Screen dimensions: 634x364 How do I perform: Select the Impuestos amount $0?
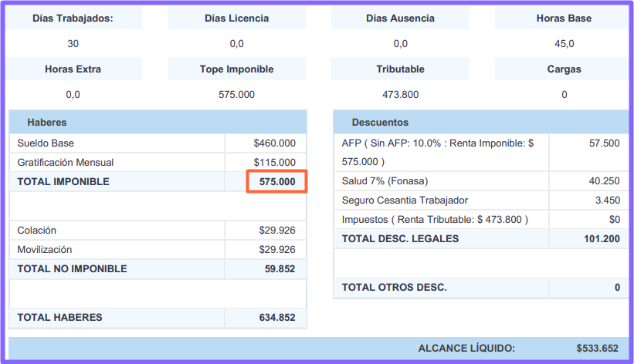pos(615,220)
